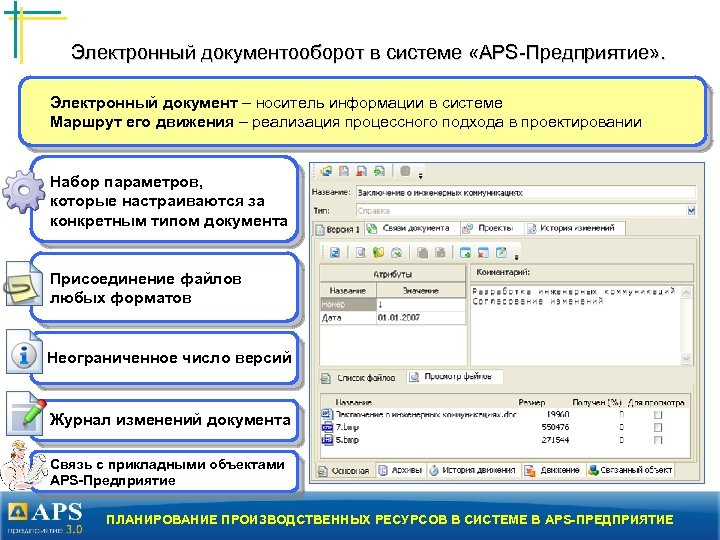Click the 7.bmp file icon
Image resolution: width=720 pixels, height=540 pixels.
click(327, 427)
